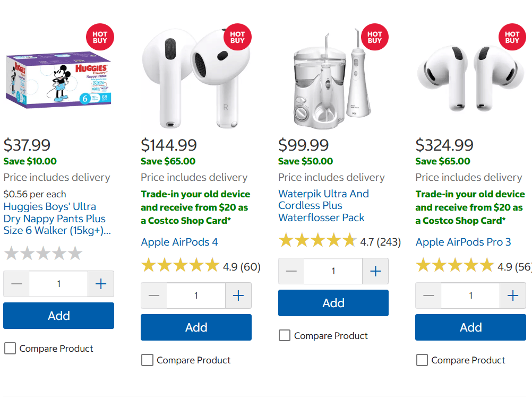Add Waterpik Waterflosser Pack to cart
532x400 pixels.
tap(333, 303)
